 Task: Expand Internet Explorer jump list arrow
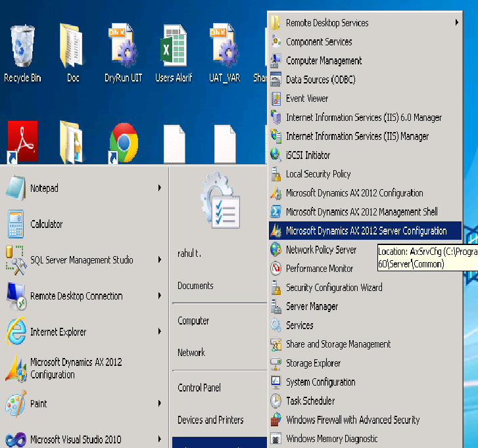[x=159, y=331]
